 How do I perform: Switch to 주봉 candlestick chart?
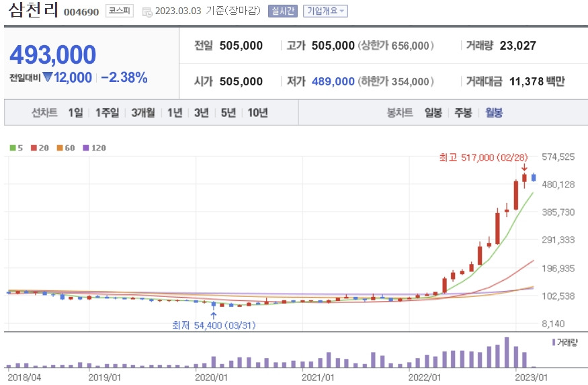click(x=463, y=112)
